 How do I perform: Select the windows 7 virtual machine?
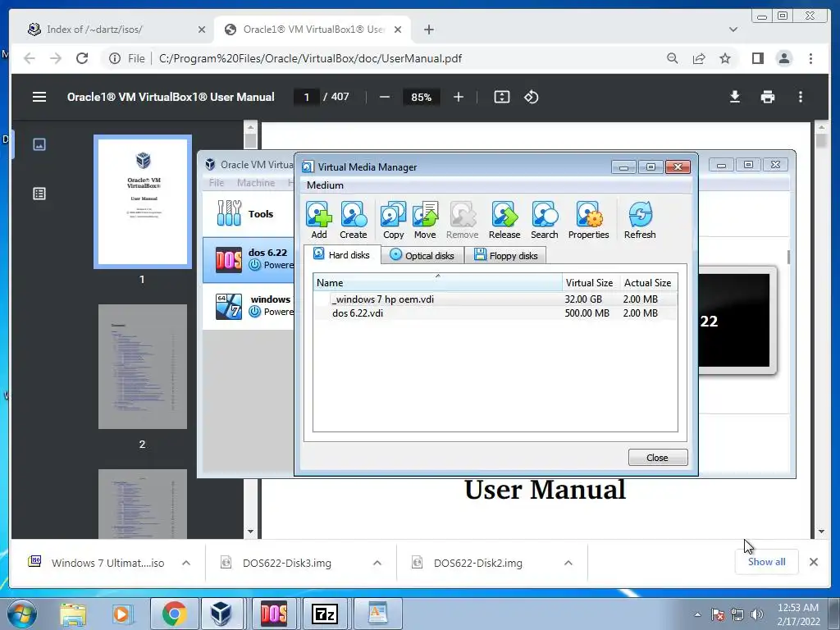pos(249,306)
